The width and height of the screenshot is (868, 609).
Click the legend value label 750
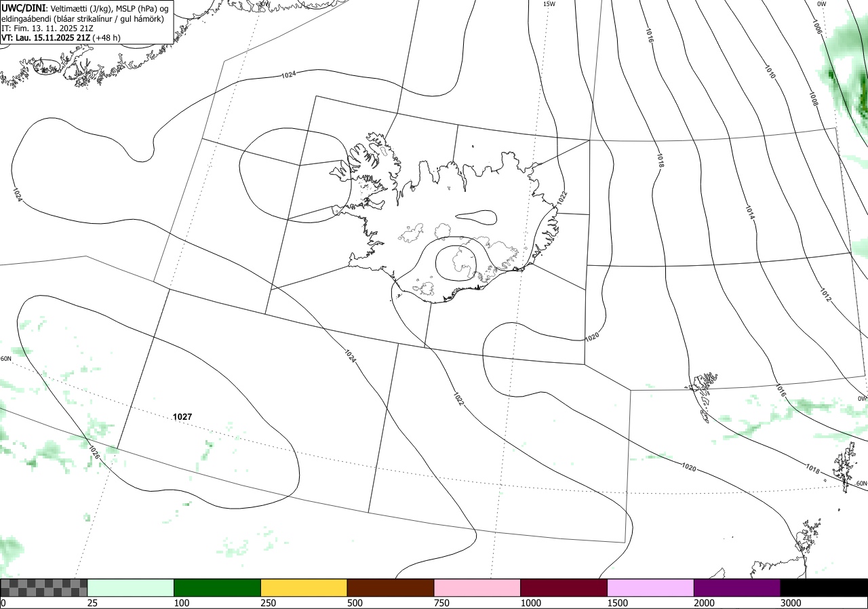click(x=441, y=603)
